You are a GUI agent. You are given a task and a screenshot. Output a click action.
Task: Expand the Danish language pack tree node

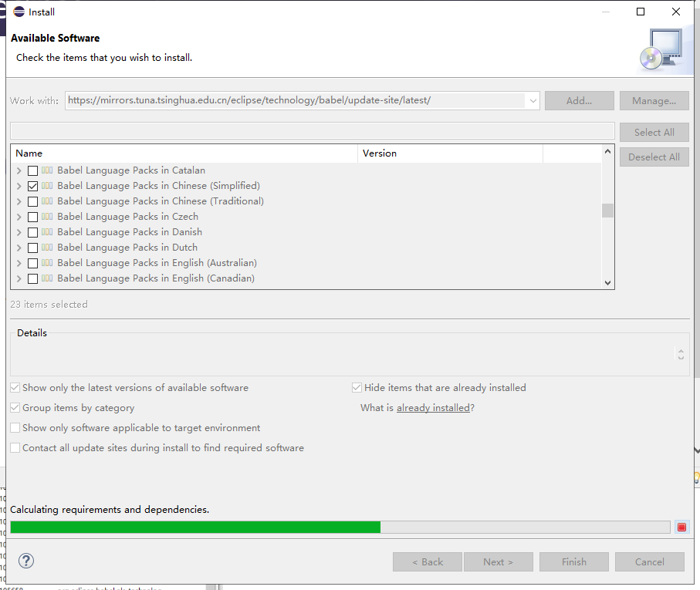pos(19,232)
